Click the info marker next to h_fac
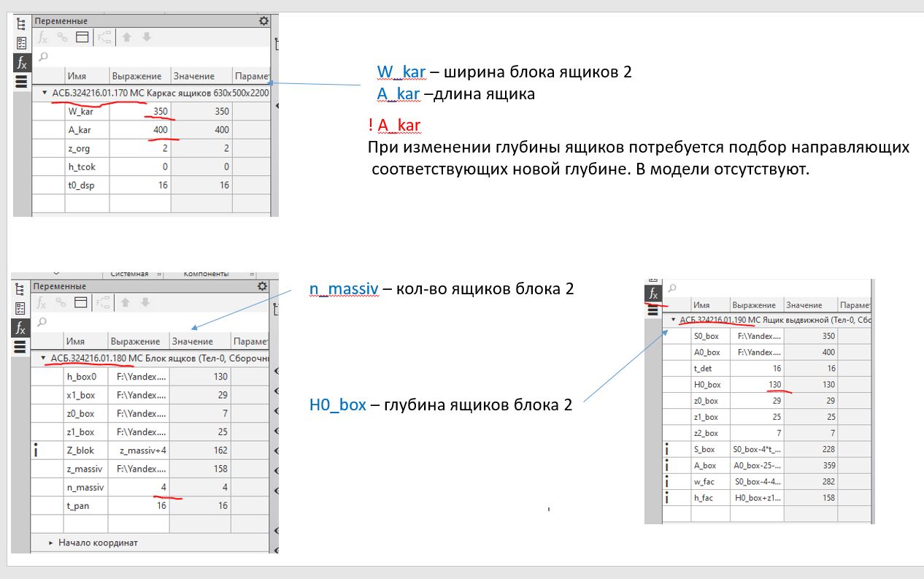 click(x=666, y=497)
